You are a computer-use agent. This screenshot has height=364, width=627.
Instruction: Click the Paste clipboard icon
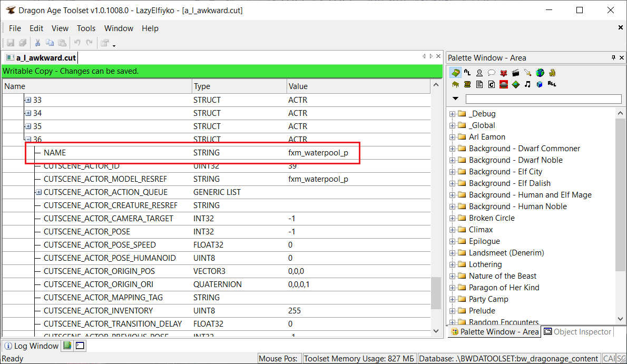(x=62, y=42)
